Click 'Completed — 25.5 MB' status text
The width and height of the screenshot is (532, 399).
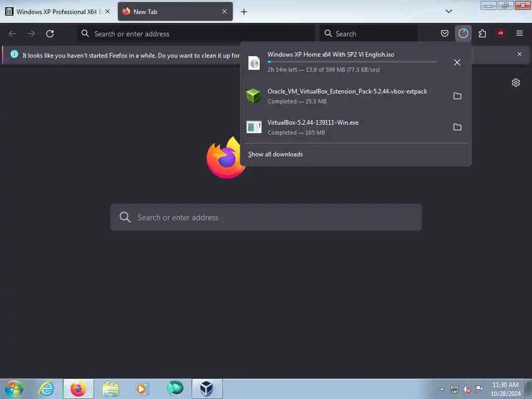pos(297,101)
